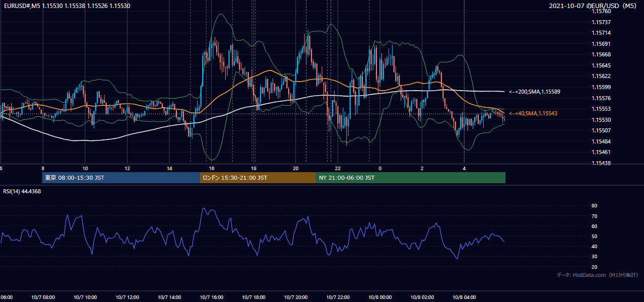Click the 10/7 22:00 time axis label

click(338, 297)
